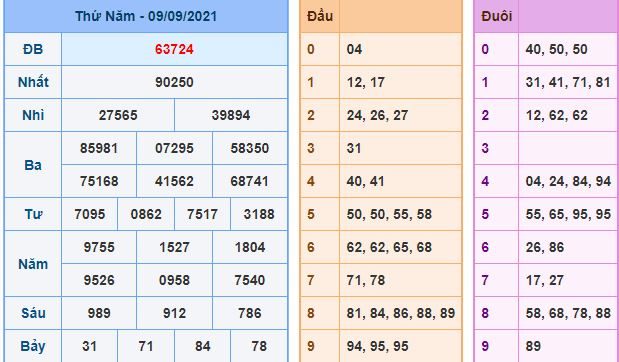The height and width of the screenshot is (362, 619).
Task: Click the Đầu column header
Action: (320, 16)
